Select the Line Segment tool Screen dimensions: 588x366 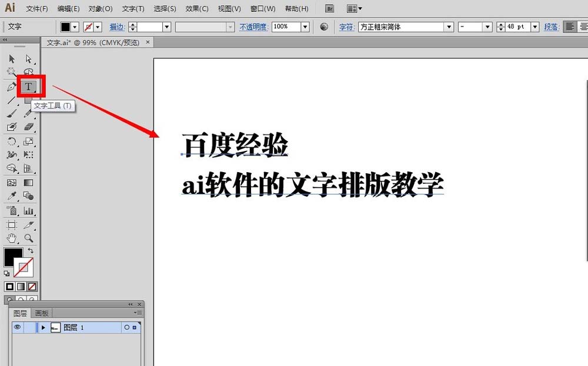[12, 100]
